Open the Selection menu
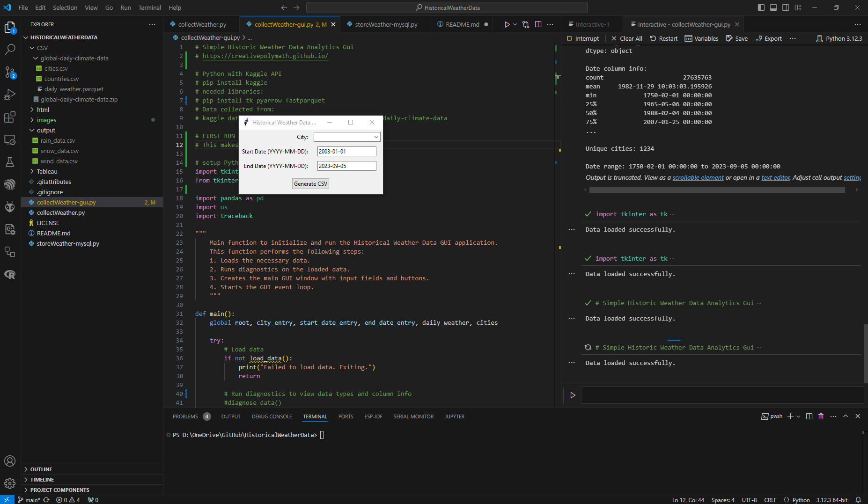868x504 pixels. tap(65, 7)
